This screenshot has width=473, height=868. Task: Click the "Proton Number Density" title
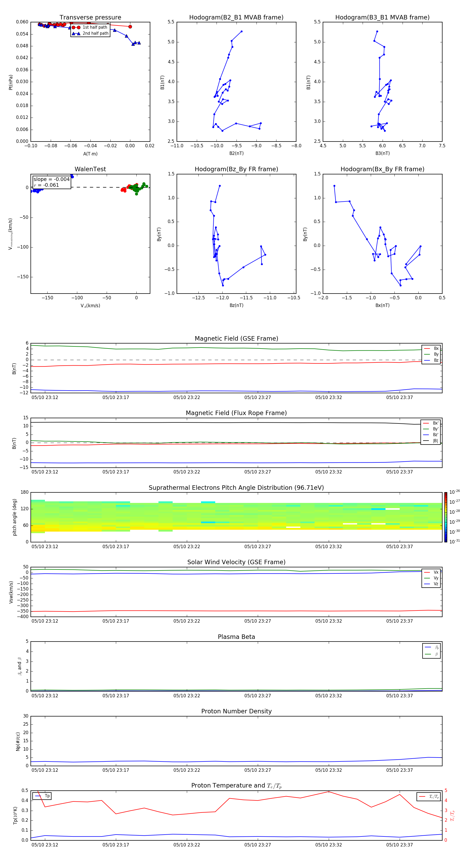tap(236, 711)
